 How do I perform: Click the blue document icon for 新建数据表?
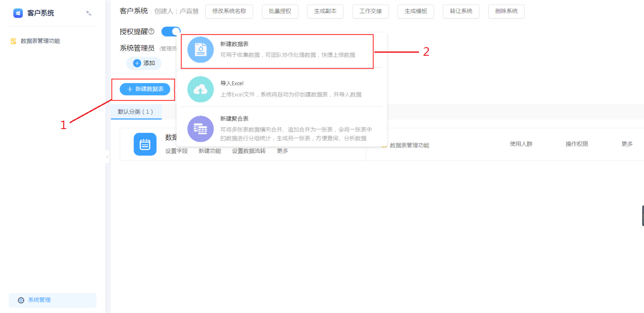[x=200, y=50]
